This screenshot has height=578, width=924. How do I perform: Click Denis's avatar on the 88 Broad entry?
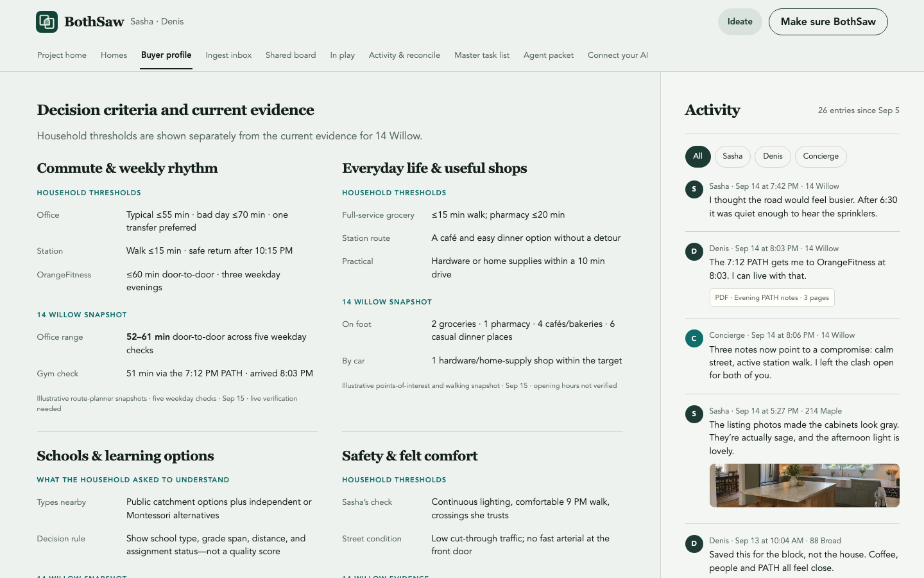(694, 544)
